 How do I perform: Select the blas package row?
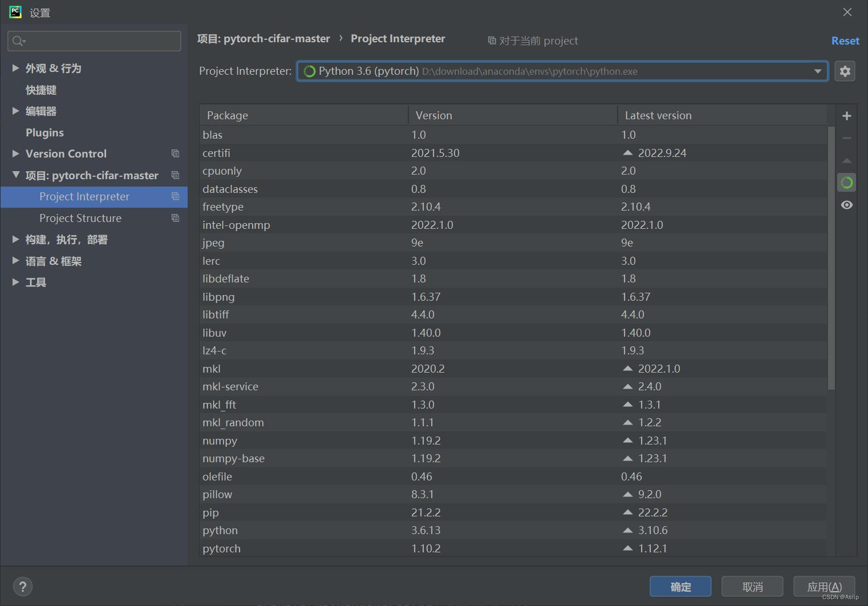pyautogui.click(x=513, y=135)
